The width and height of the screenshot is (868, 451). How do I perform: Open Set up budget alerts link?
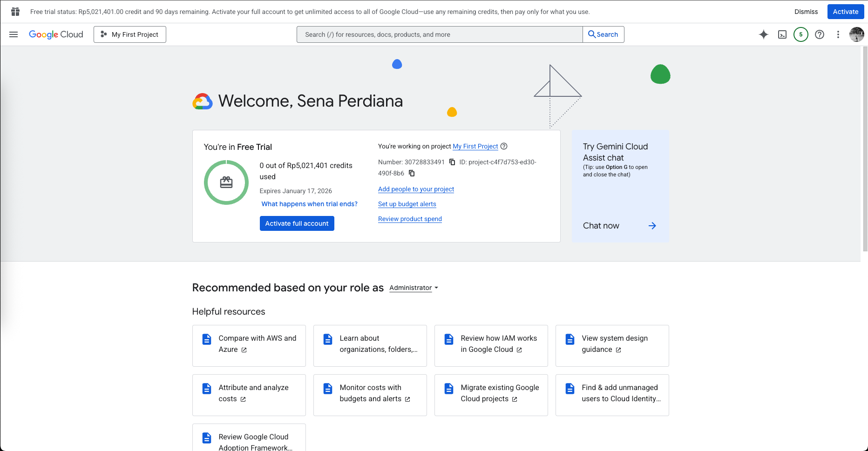point(407,204)
